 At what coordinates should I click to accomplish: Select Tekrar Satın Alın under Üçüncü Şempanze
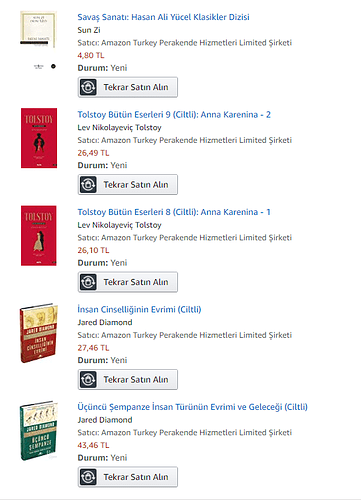pos(128,477)
